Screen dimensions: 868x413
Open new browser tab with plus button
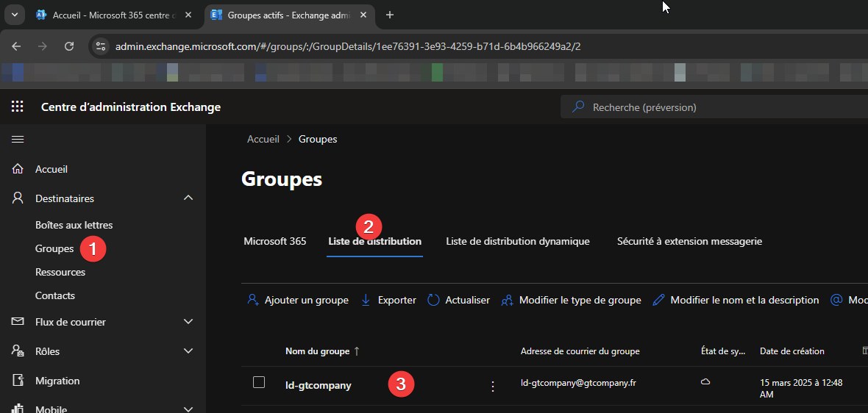tap(390, 15)
